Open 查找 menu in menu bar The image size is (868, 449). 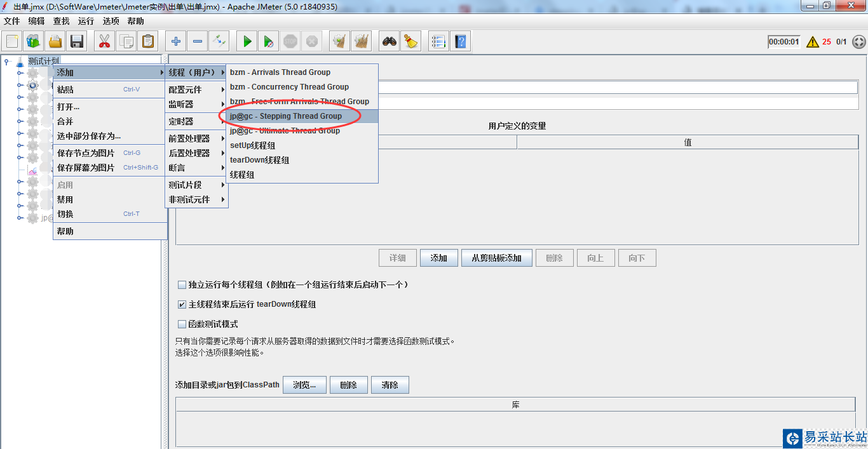(x=61, y=21)
